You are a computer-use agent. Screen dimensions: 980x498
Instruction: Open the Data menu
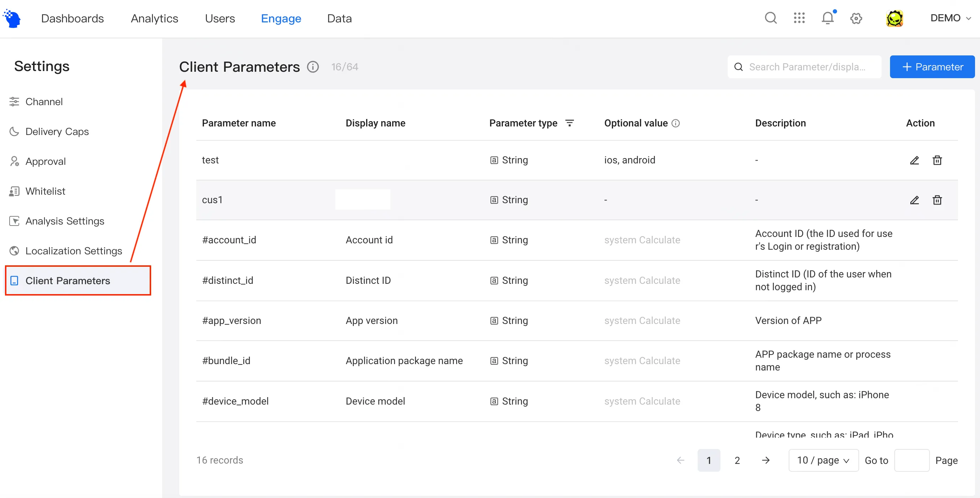click(x=339, y=18)
